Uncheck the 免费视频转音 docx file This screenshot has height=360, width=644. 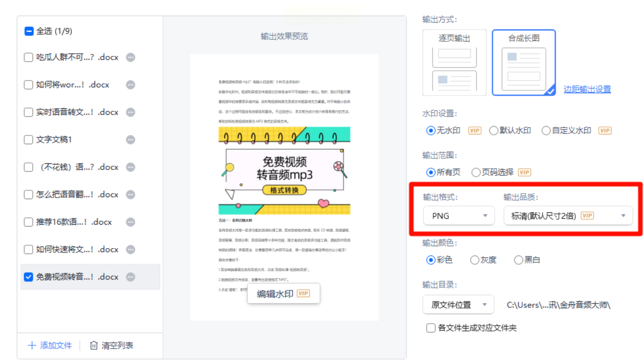(28, 277)
